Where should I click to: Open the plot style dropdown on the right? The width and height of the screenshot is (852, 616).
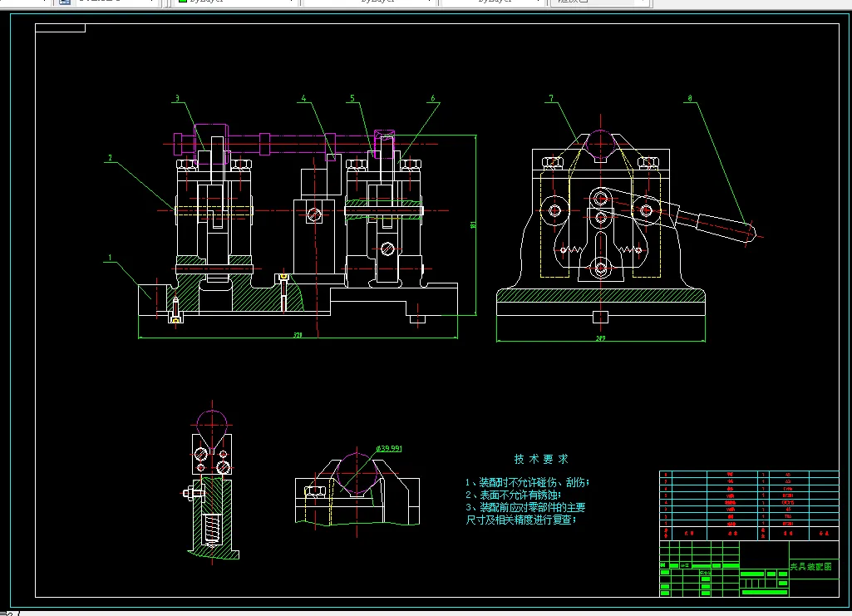(598, 2)
